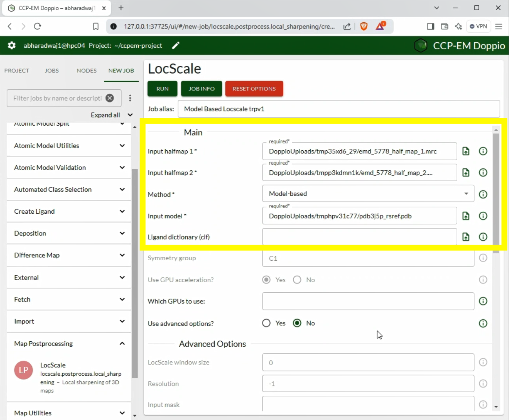Collapse Map Postprocessing category
509x420 pixels.
click(x=69, y=344)
